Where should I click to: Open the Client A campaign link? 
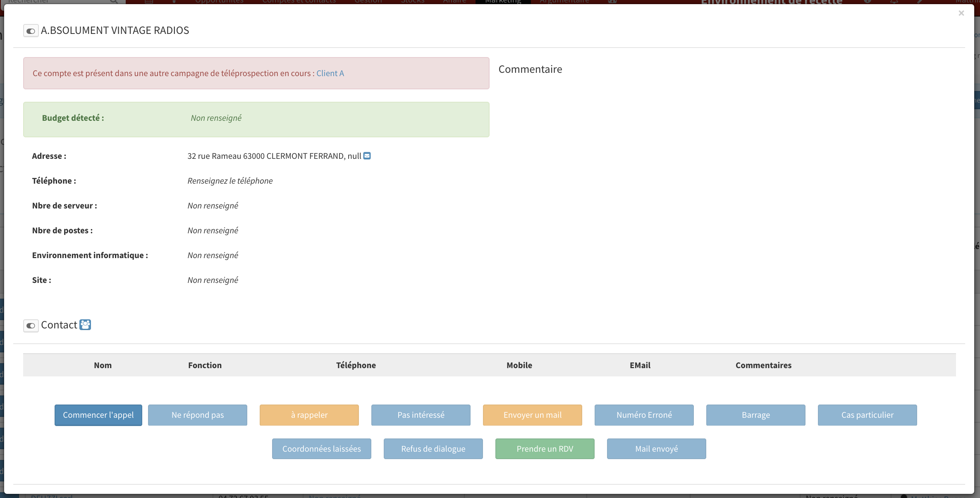coord(330,73)
